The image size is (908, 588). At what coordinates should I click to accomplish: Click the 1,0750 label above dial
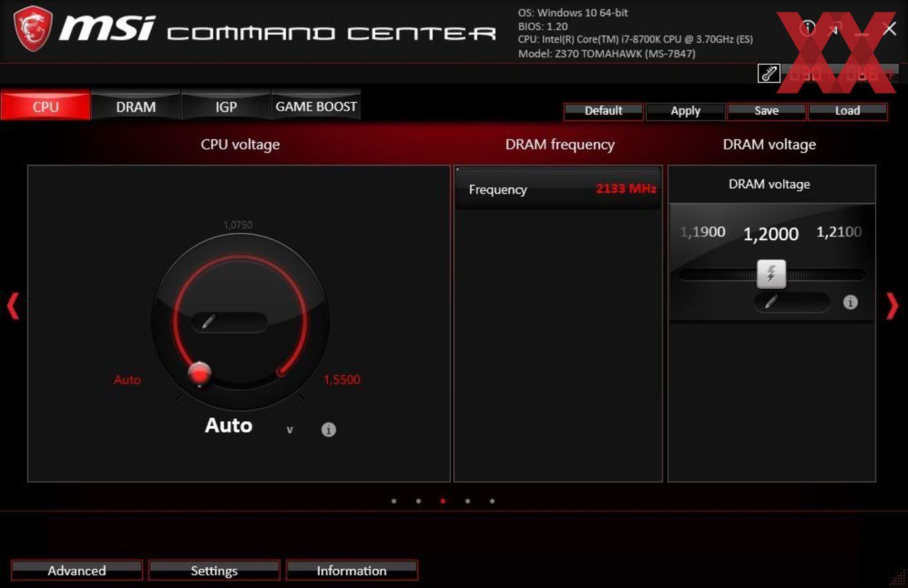(x=238, y=226)
